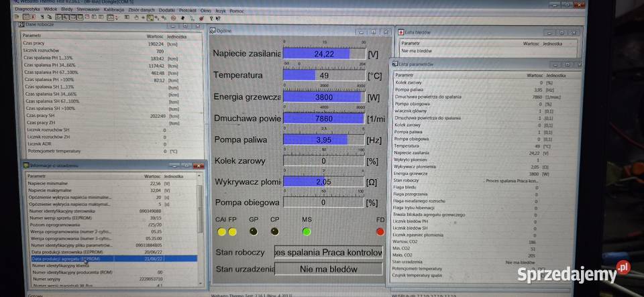Select 'Data produkcji agregatu (EEPROM)' row
The width and height of the screenshot is (644, 297).
pyautogui.click(x=114, y=259)
